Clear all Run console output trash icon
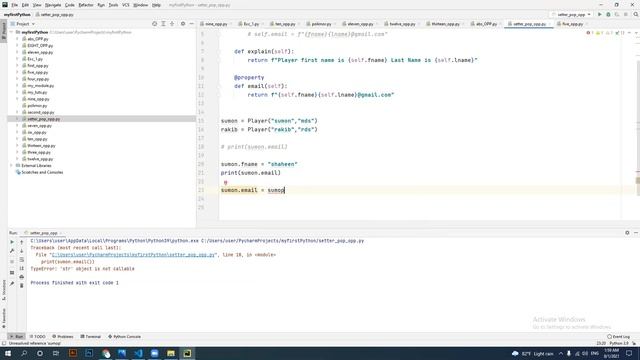Screen dimensions: 640x360 coord(22,285)
